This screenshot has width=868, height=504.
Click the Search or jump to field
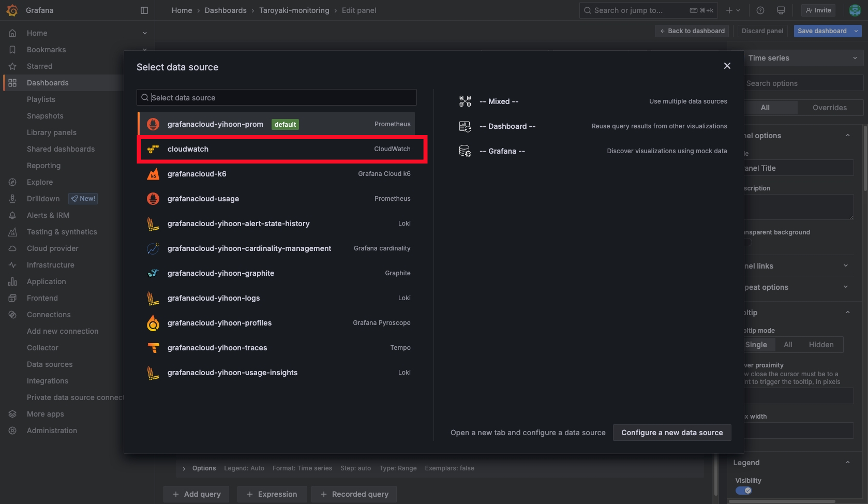pos(649,10)
